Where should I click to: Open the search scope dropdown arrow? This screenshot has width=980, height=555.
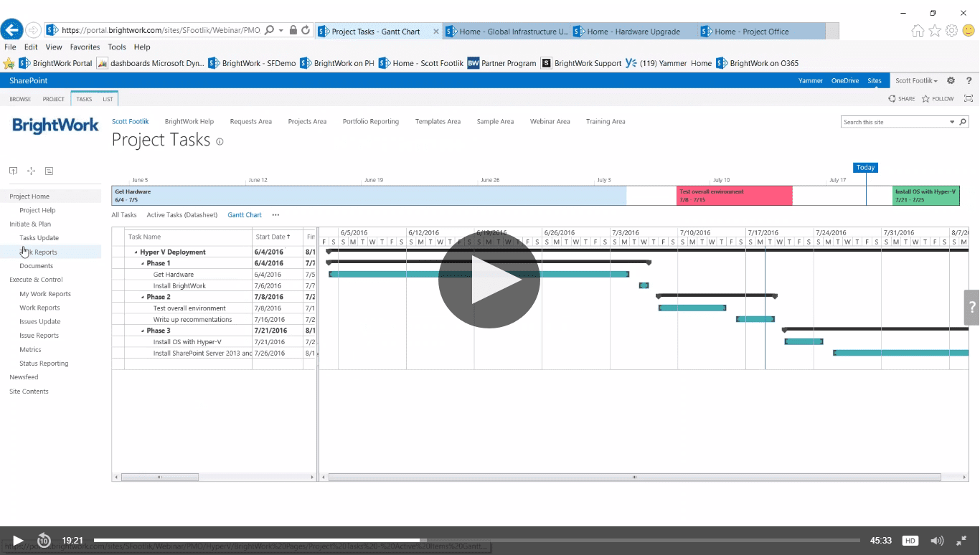[x=952, y=122]
